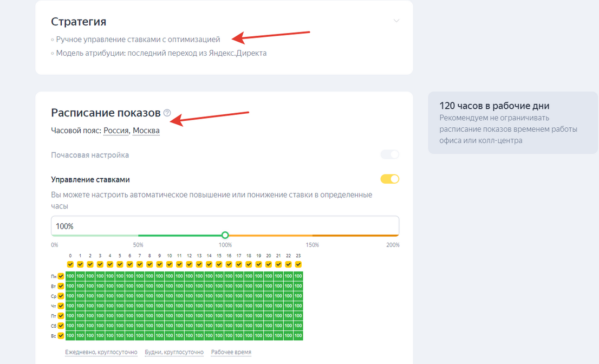599x364 pixels.
Task: Apply the Будни, круглосуточно preset
Action: pyautogui.click(x=174, y=352)
